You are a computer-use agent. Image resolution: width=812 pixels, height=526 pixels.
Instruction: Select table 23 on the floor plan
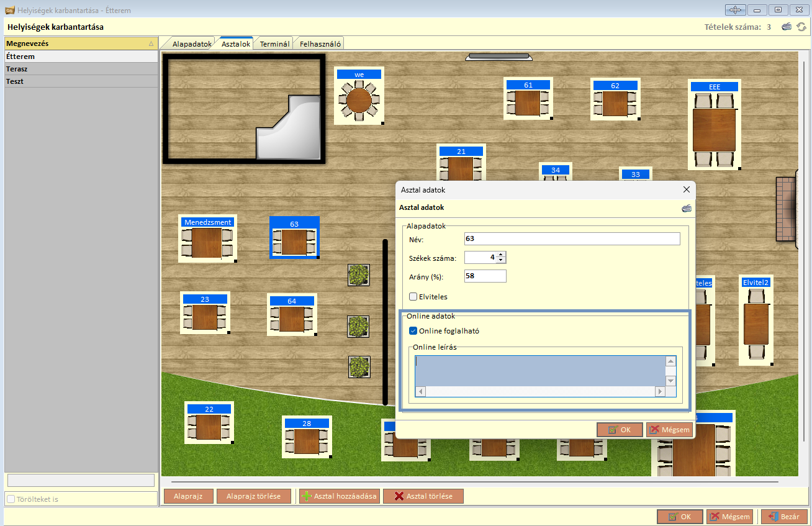coord(205,313)
